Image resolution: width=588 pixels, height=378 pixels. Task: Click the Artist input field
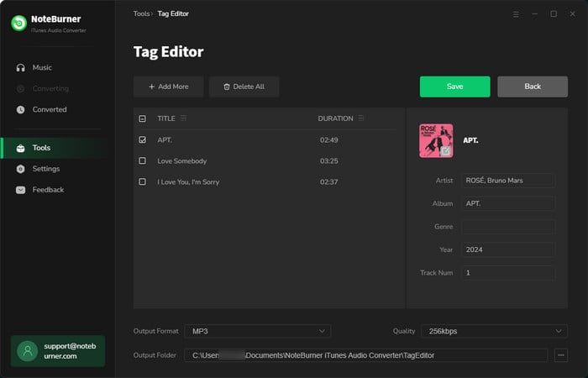(x=508, y=181)
